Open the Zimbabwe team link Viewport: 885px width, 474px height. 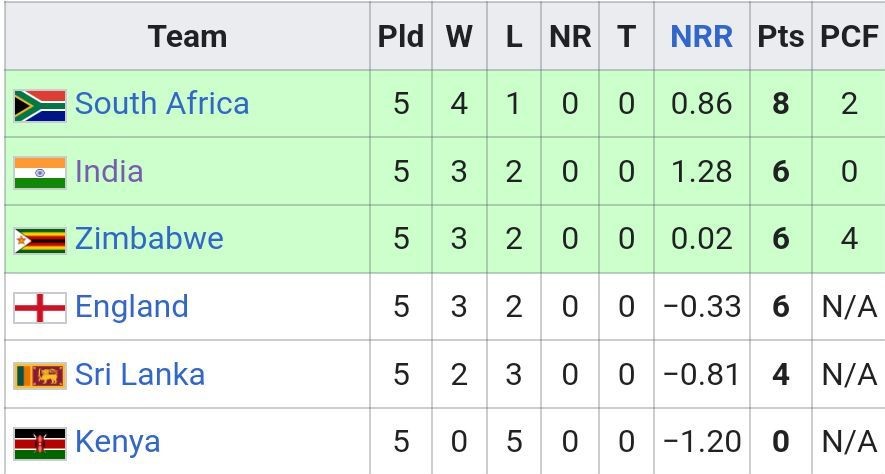click(150, 238)
